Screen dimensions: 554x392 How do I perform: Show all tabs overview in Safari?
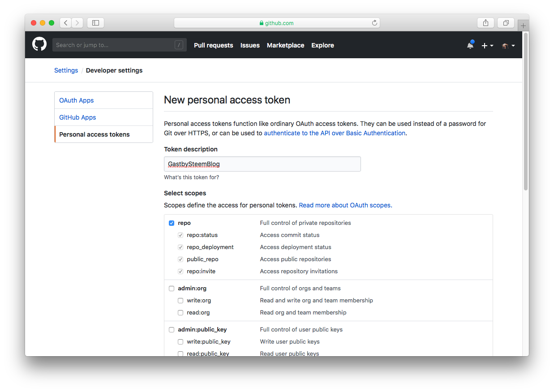tap(506, 23)
